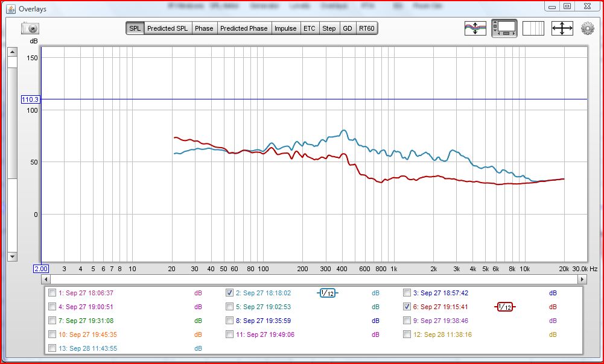Open the ETC tab
The height and width of the screenshot is (364, 604).
click(310, 28)
